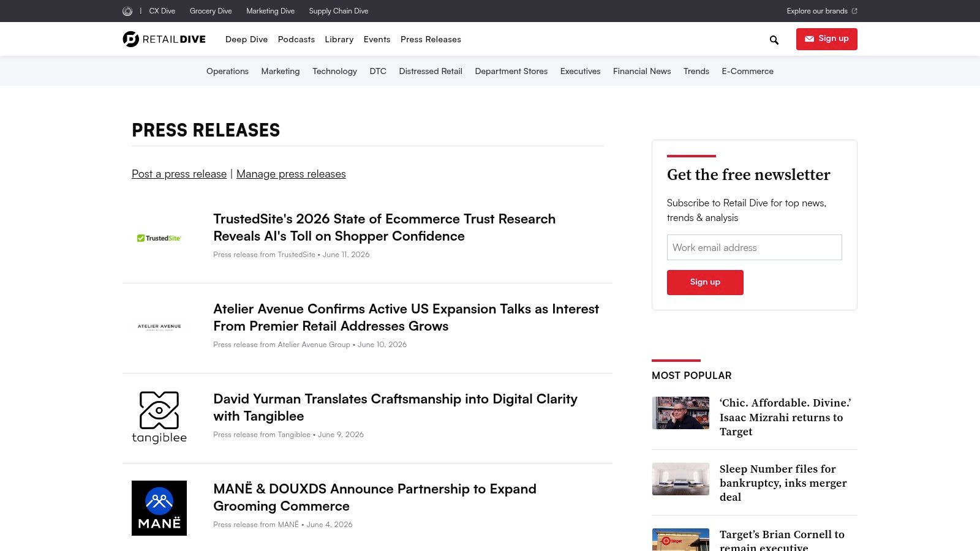Viewport: 980px width, 551px height.
Task: Click 'Press release from MANË' byline text
Action: pos(256,525)
